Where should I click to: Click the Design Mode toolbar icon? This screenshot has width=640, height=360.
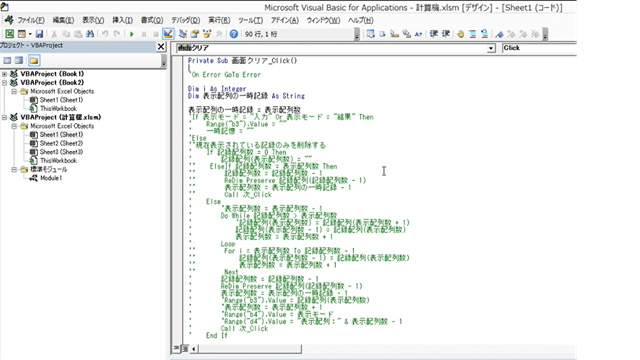[168, 34]
